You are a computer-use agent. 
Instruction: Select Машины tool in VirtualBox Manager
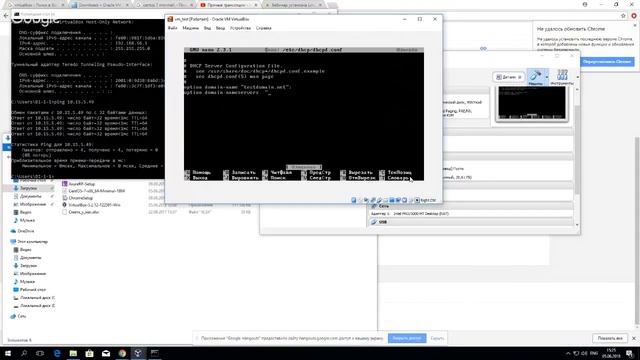coord(536,77)
